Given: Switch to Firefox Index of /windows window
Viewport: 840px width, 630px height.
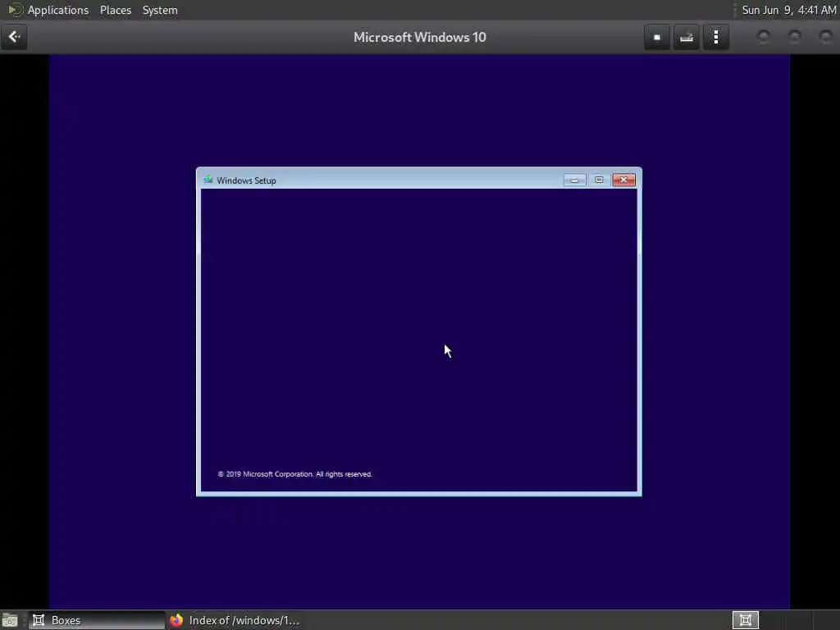Looking at the screenshot, I should 235,620.
